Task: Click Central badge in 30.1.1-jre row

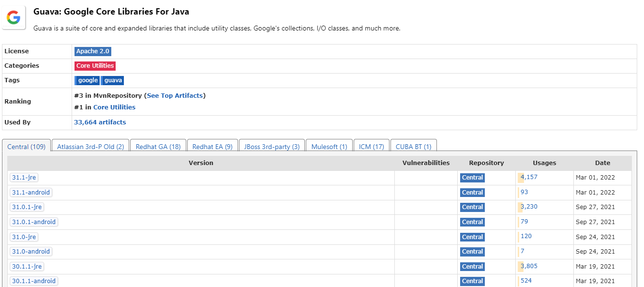Action: tap(472, 267)
